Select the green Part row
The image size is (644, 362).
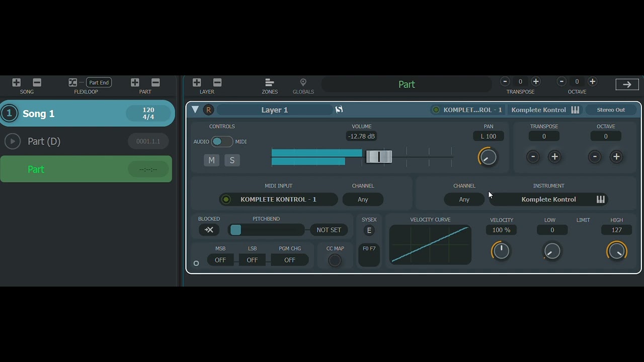click(86, 169)
